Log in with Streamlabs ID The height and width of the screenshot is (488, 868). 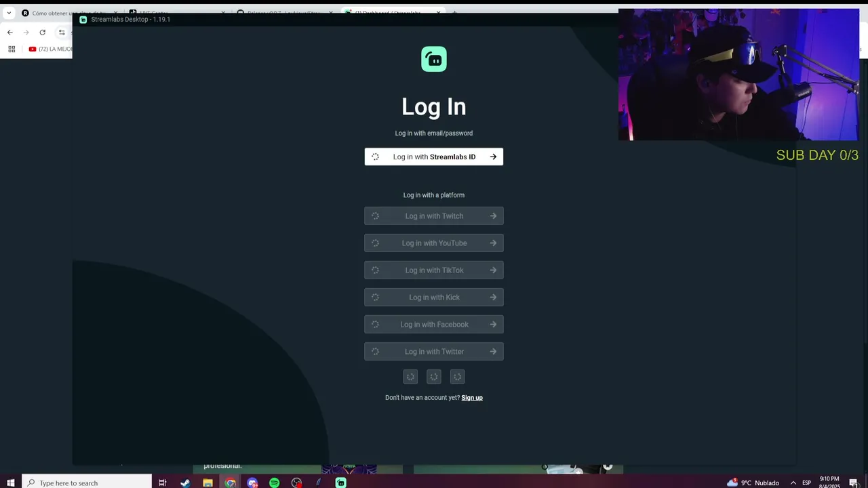point(434,157)
